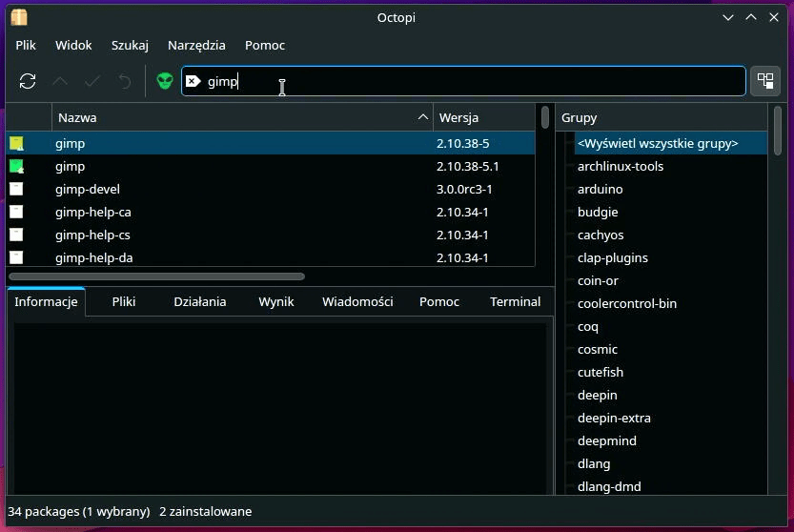Select the archlinux-tools group
Screen dimensions: 794x532
(621, 166)
